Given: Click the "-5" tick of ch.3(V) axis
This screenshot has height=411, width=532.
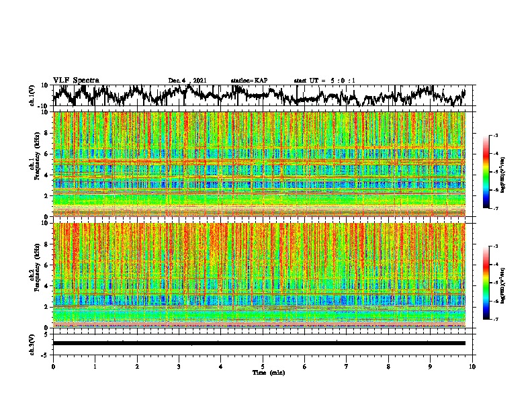Looking at the screenshot, I should pos(46,355).
